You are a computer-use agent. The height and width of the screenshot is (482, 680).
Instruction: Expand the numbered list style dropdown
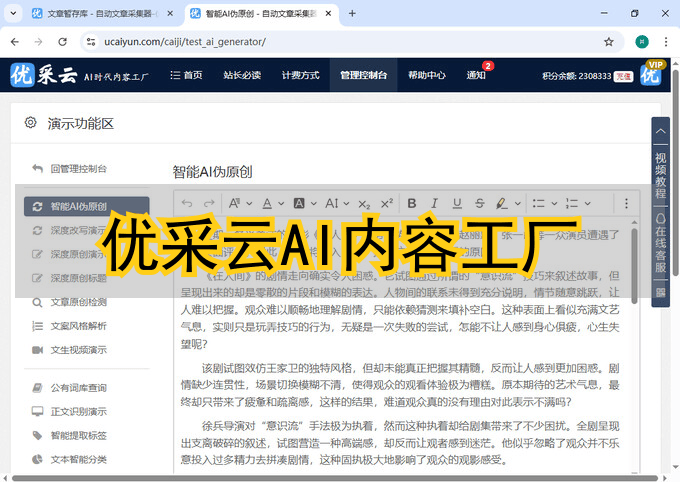point(586,204)
